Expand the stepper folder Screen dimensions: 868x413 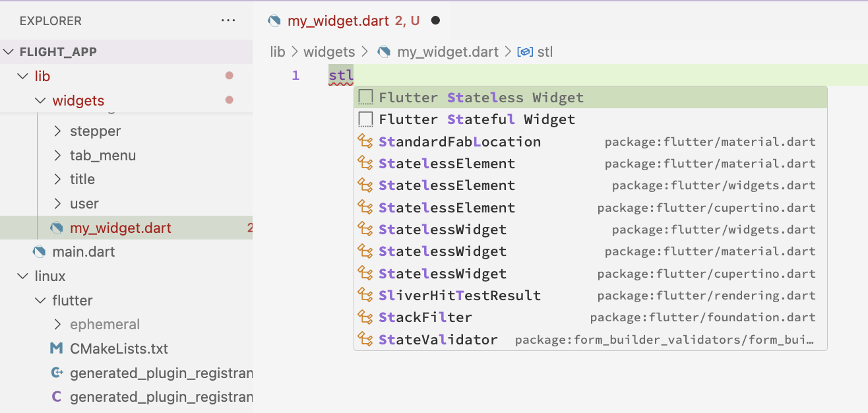point(58,131)
